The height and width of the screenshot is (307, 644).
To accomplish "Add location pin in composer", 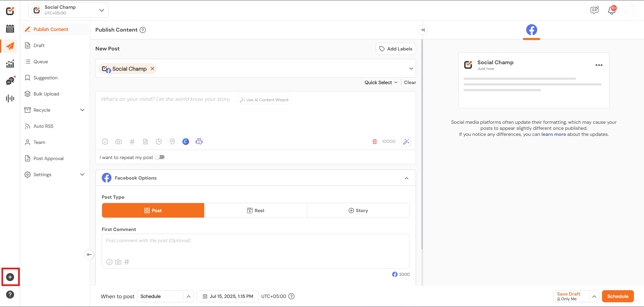I will (172, 142).
